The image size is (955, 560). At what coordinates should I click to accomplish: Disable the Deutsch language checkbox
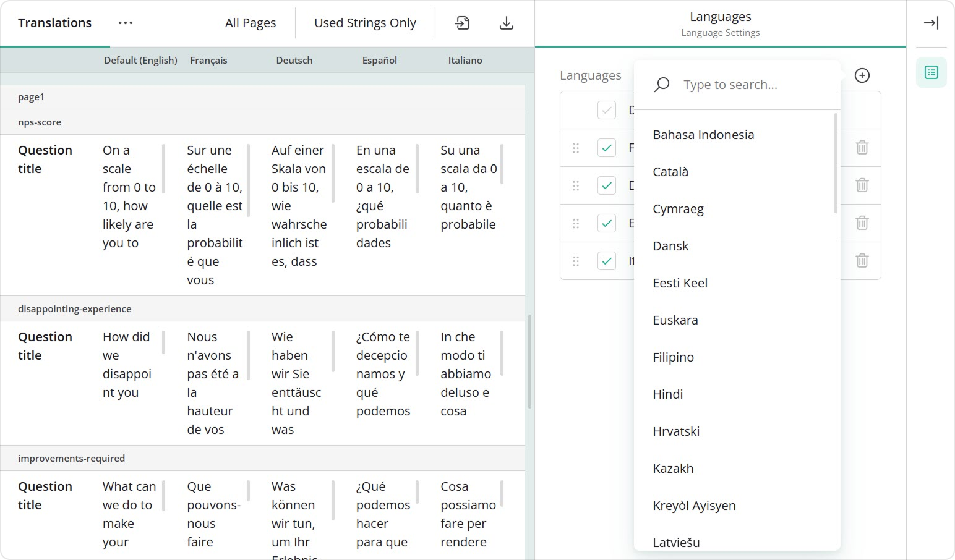click(607, 185)
